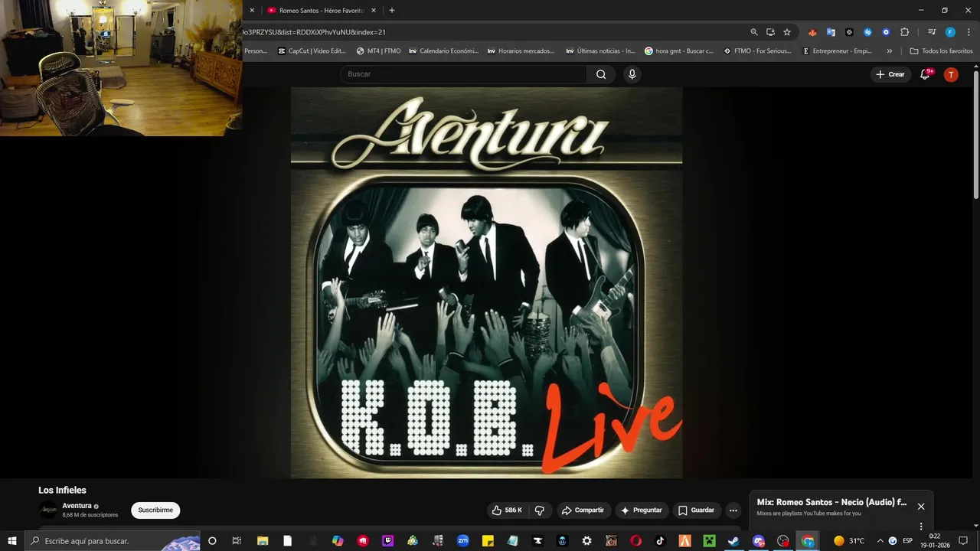Viewport: 980px width, 551px height.
Task: Click the Preguntar button
Action: click(641, 510)
